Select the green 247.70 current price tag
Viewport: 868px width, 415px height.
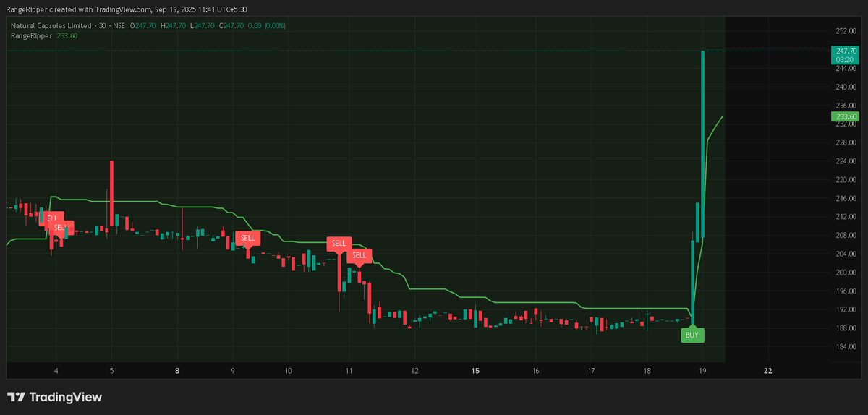tap(846, 51)
